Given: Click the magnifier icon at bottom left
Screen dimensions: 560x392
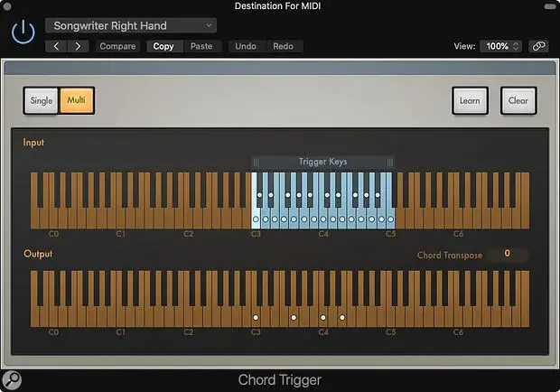Looking at the screenshot, I should (13, 379).
